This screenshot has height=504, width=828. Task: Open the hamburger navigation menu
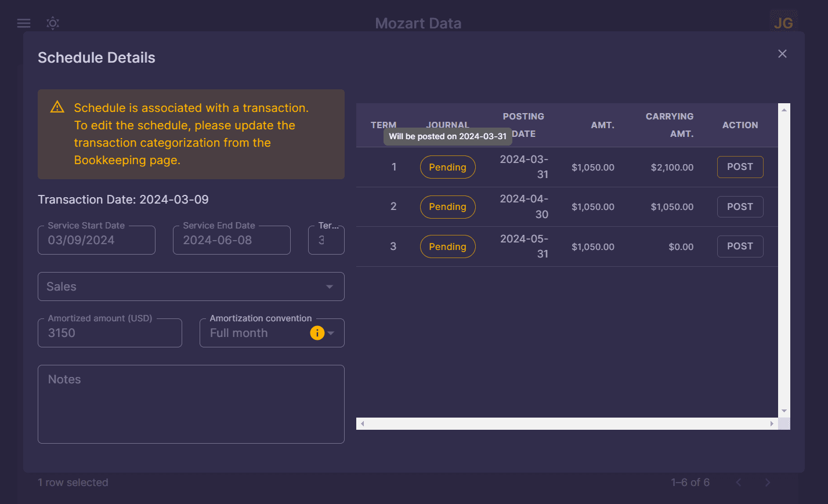[23, 23]
